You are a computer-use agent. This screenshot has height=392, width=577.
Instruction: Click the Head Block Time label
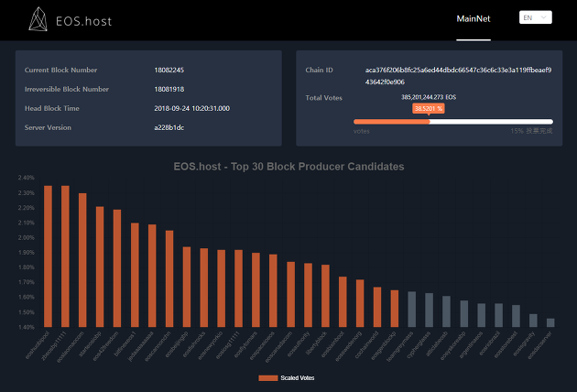(52, 108)
